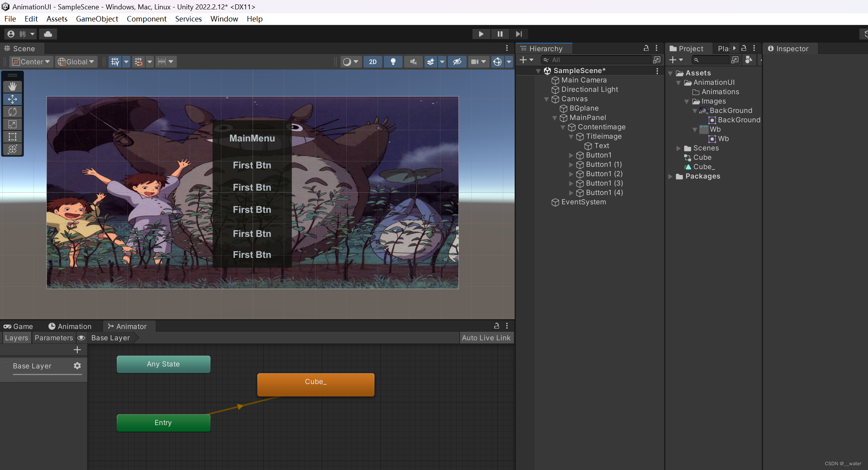Select the Entry node
The height and width of the screenshot is (470, 868).
point(163,423)
